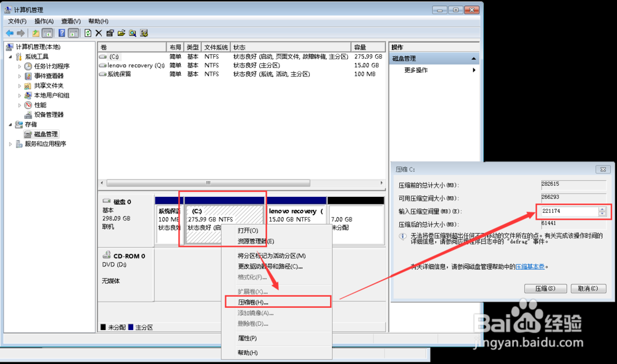Viewport: 617px width, 364px height.
Task: Select the lenovo recovery 15.00 GB partition block
Action: [297, 220]
